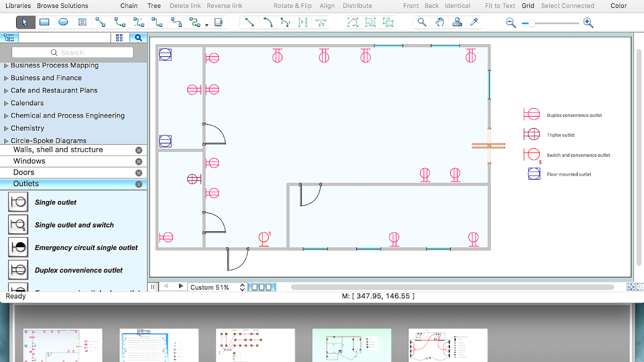Open Browse Solutions
This screenshot has width=644, height=362.
(x=62, y=6)
